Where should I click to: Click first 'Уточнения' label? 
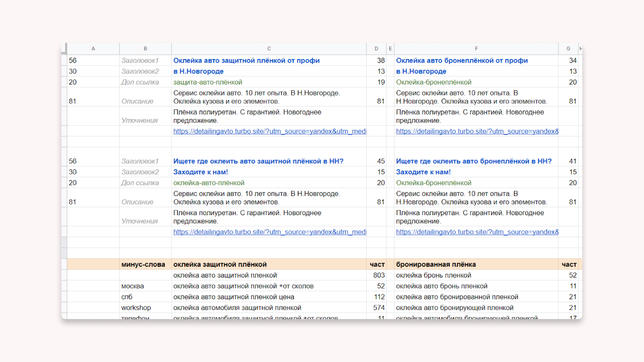[140, 120]
